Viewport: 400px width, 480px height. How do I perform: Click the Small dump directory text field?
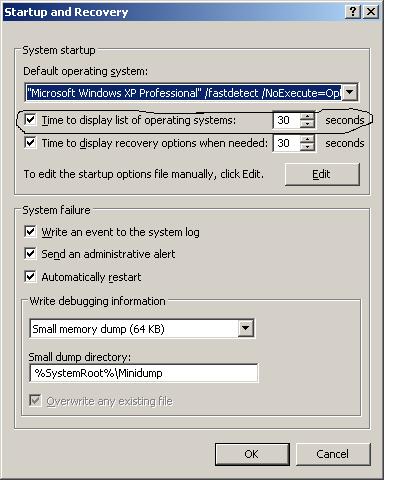pos(144,373)
